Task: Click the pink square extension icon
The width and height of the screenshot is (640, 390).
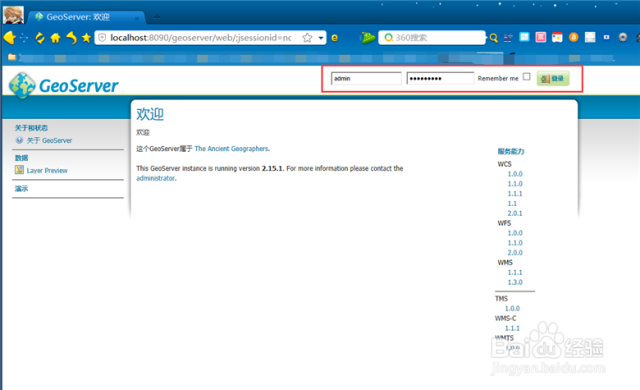Action: pos(541,38)
